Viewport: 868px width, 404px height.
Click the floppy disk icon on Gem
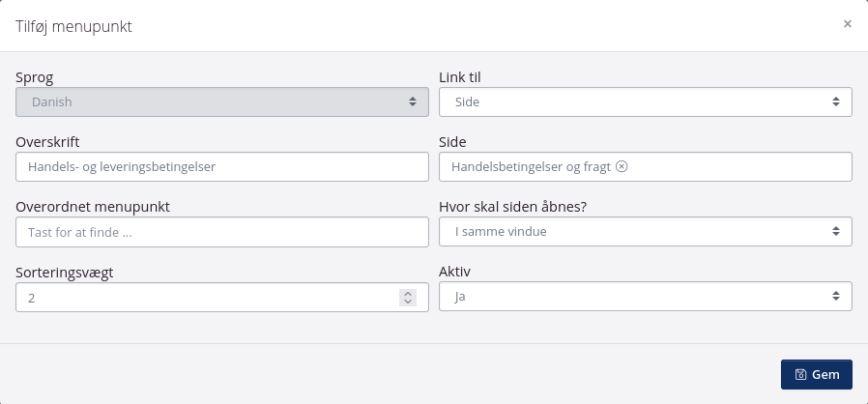click(x=800, y=374)
